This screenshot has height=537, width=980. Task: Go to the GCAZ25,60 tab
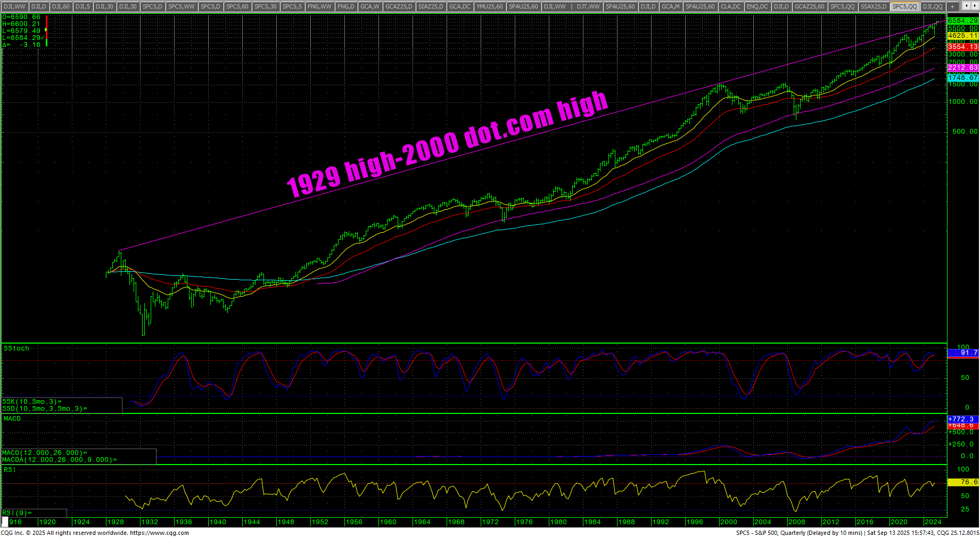tap(809, 6)
